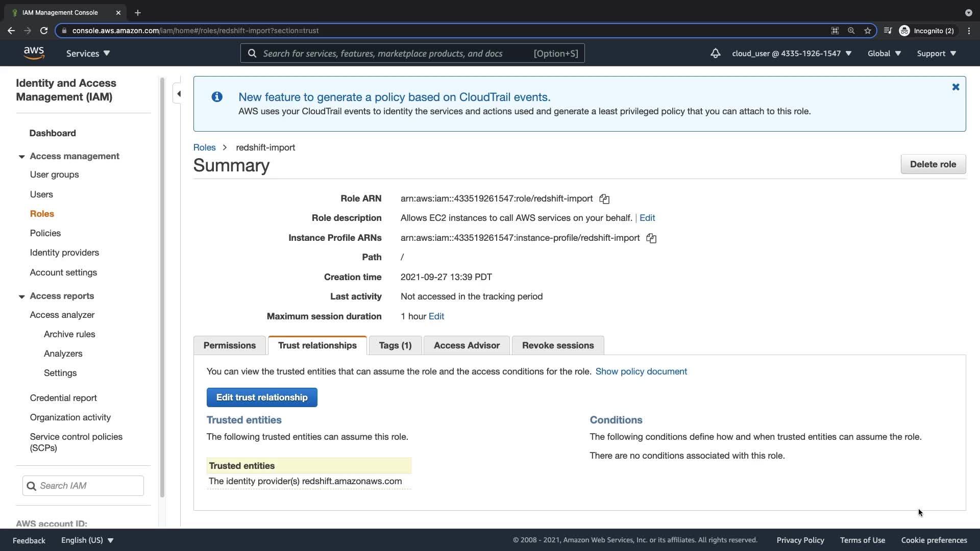Click the Delete role button

[933, 164]
